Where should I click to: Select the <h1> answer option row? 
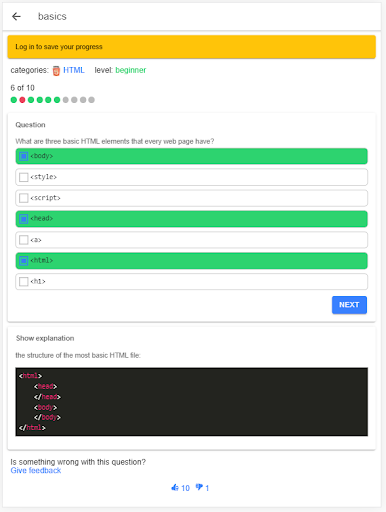click(192, 282)
